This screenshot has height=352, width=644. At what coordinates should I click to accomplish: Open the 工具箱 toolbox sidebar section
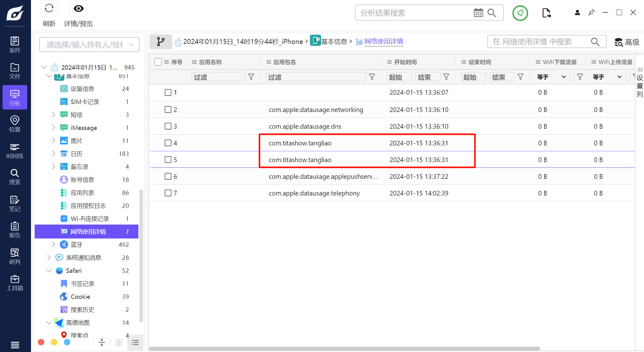click(x=15, y=283)
